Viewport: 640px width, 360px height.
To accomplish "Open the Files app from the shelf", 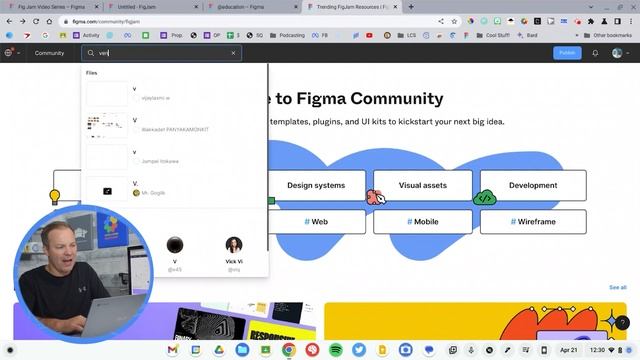I will [x=242, y=350].
